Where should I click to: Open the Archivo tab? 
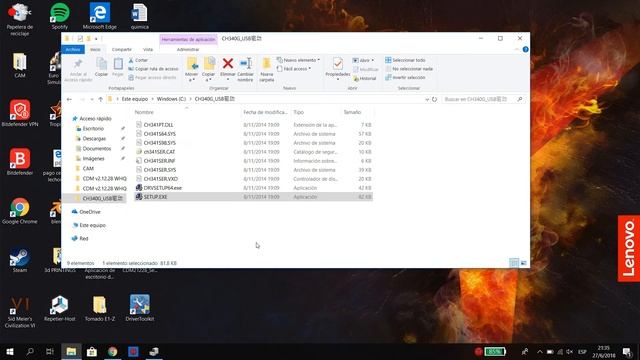[73, 49]
